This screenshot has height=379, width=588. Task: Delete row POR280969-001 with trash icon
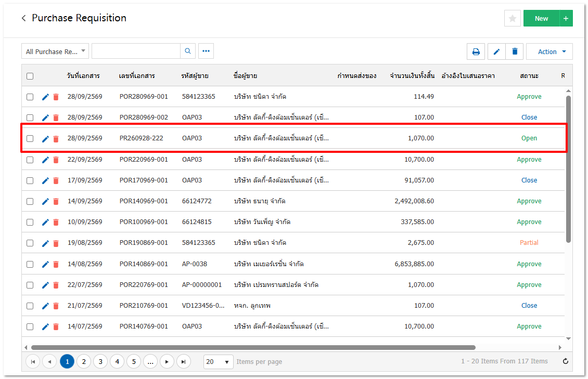click(x=56, y=97)
